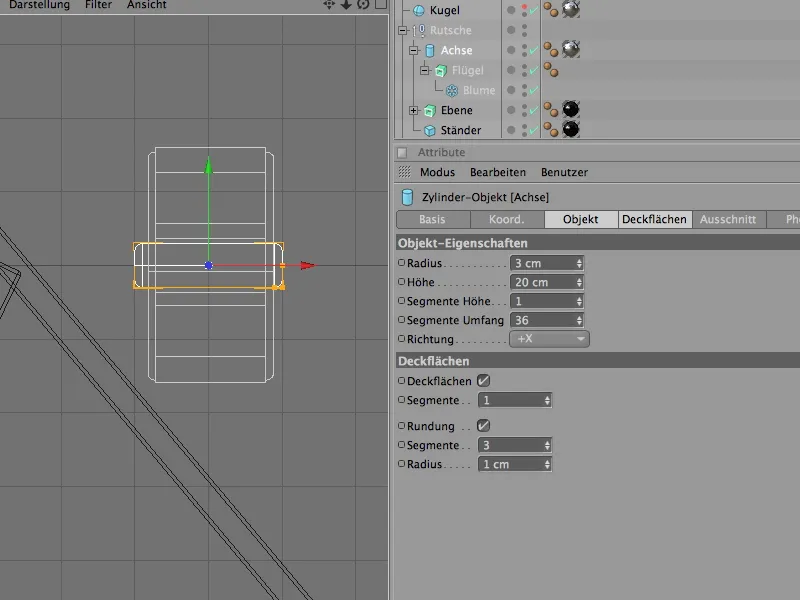The image size is (800, 600).
Task: Uncheck the Deckflächen checkbox
Action: point(484,381)
